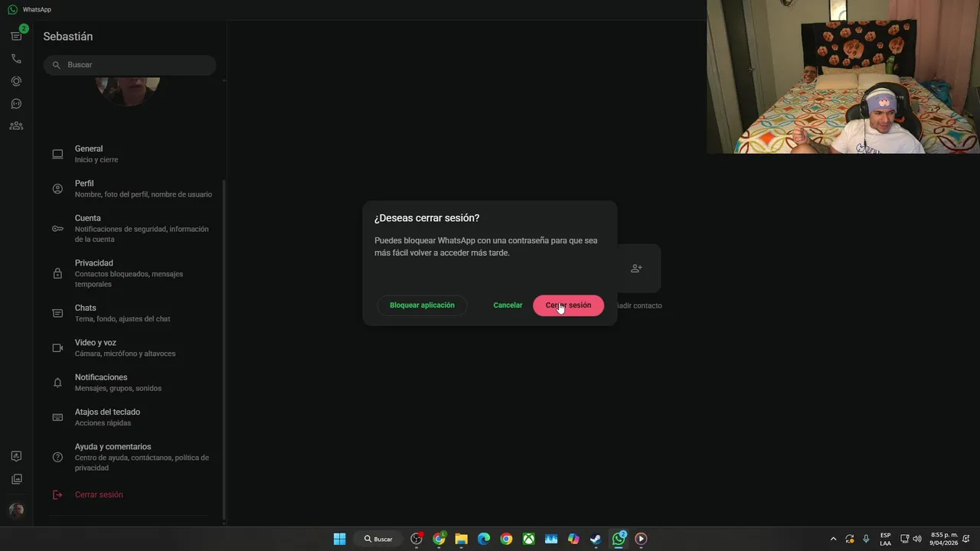Open the Chats icon in left rail
This screenshot has width=980, height=551.
pos(16,36)
